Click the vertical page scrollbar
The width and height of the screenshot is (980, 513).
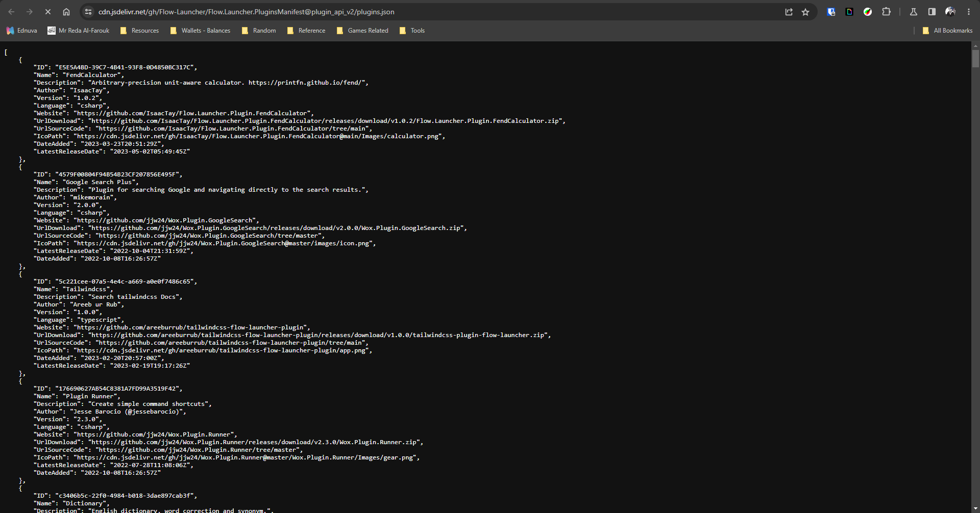(x=975, y=59)
